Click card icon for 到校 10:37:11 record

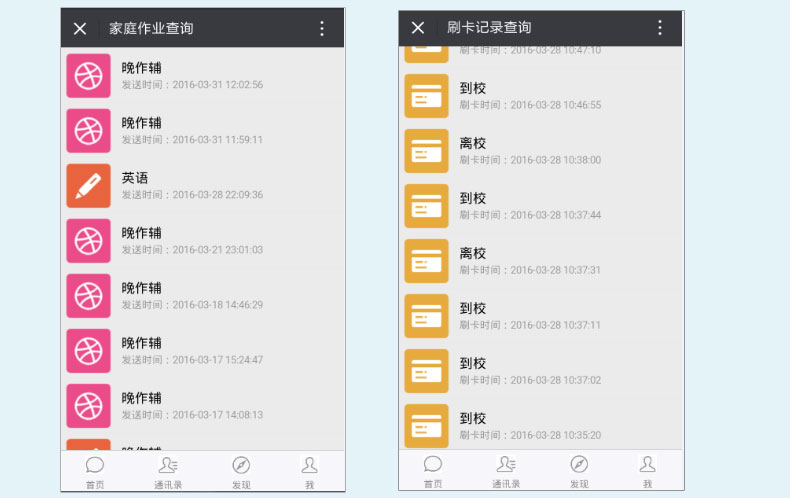pyautogui.click(x=427, y=316)
